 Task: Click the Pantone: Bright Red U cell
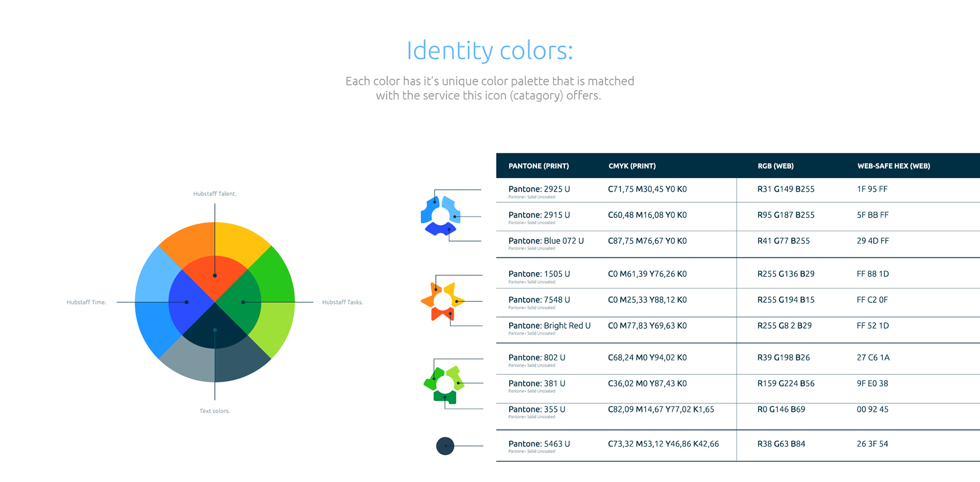tap(549, 325)
